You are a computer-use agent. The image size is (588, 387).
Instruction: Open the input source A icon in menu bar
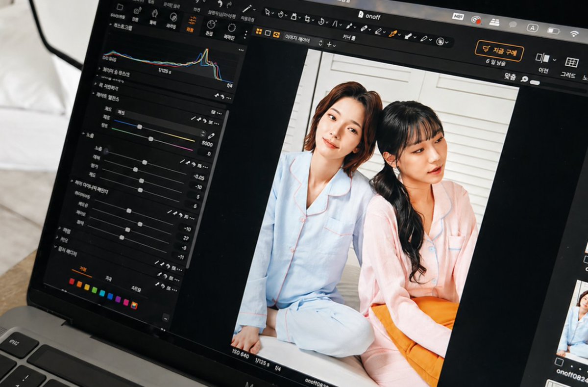pos(533,28)
